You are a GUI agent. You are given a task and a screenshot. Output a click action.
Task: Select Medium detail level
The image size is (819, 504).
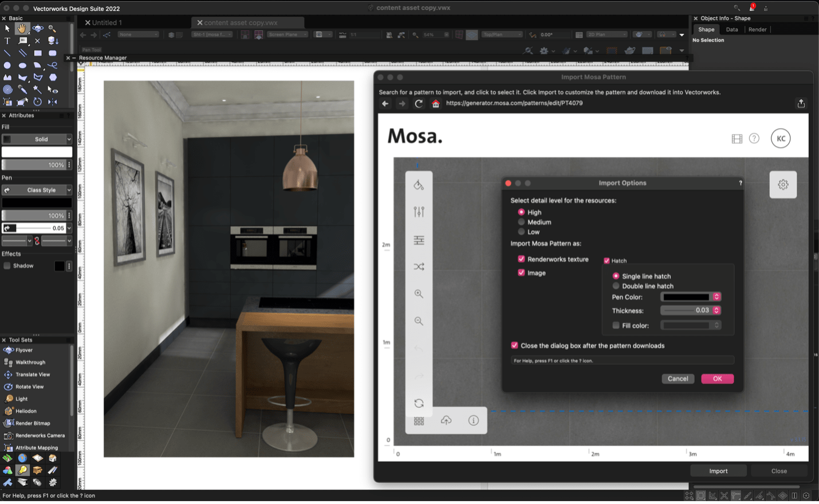coord(521,222)
